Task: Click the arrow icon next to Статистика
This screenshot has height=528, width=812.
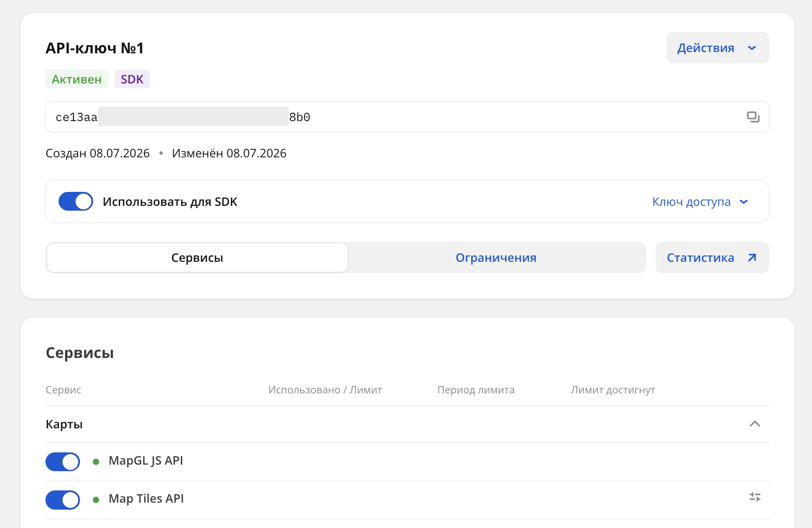Action: tap(752, 258)
